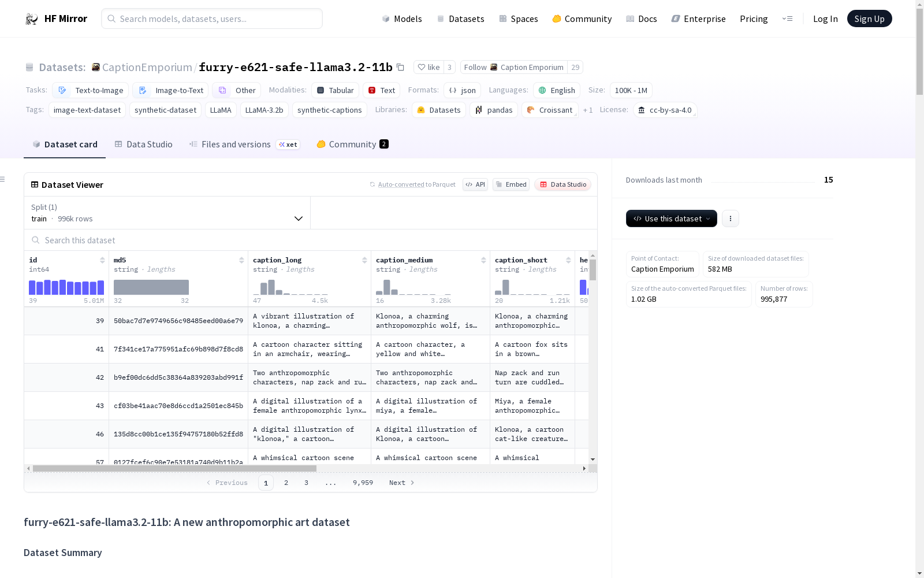
Task: Click the LLaMA-3.2b tag
Action: [x=264, y=110]
